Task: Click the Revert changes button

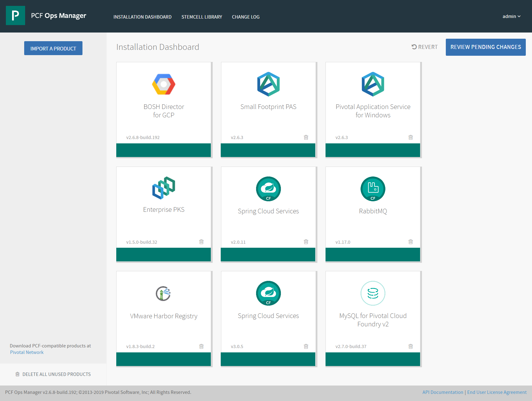Action: point(424,47)
